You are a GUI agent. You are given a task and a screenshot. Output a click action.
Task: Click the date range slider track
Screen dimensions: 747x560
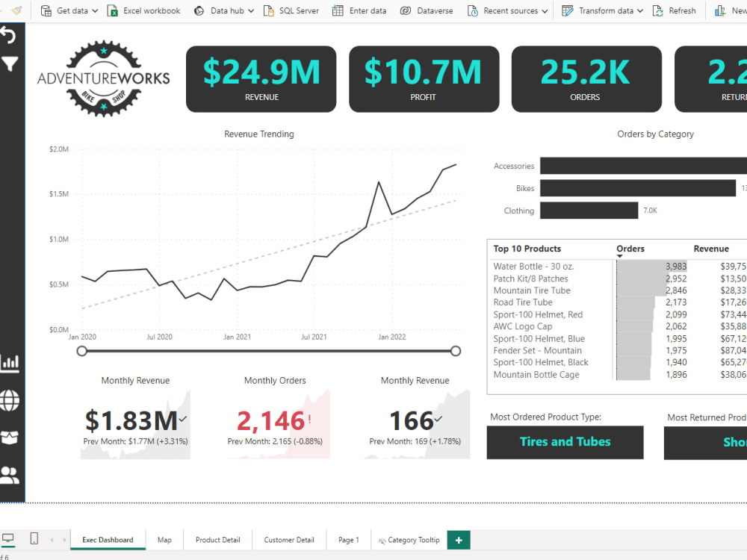[269, 351]
